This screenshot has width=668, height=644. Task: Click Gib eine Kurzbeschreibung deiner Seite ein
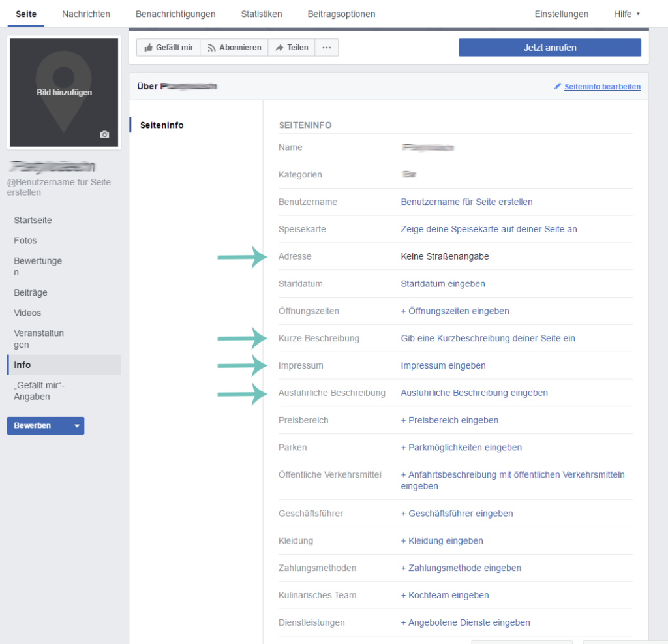[488, 339]
